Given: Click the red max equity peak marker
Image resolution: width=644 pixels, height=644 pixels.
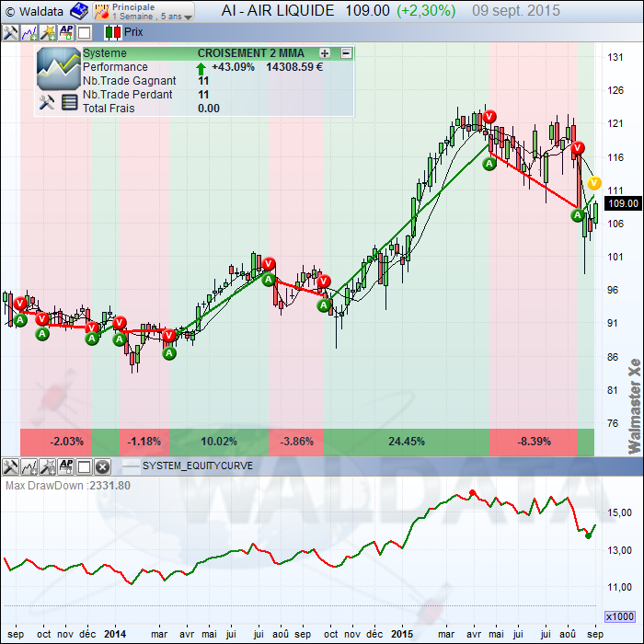Looking at the screenshot, I should click(x=472, y=492).
